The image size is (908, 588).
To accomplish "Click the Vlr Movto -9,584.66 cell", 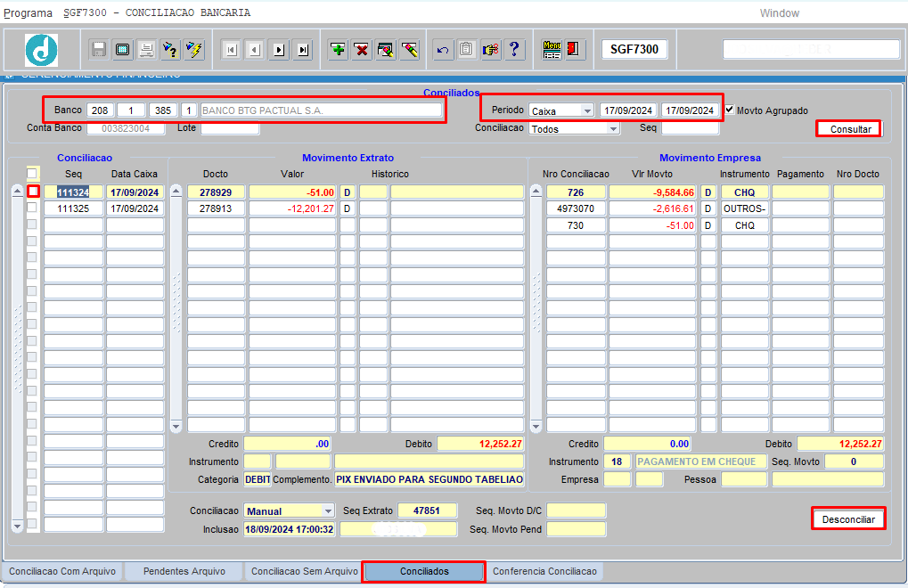I will click(x=652, y=192).
